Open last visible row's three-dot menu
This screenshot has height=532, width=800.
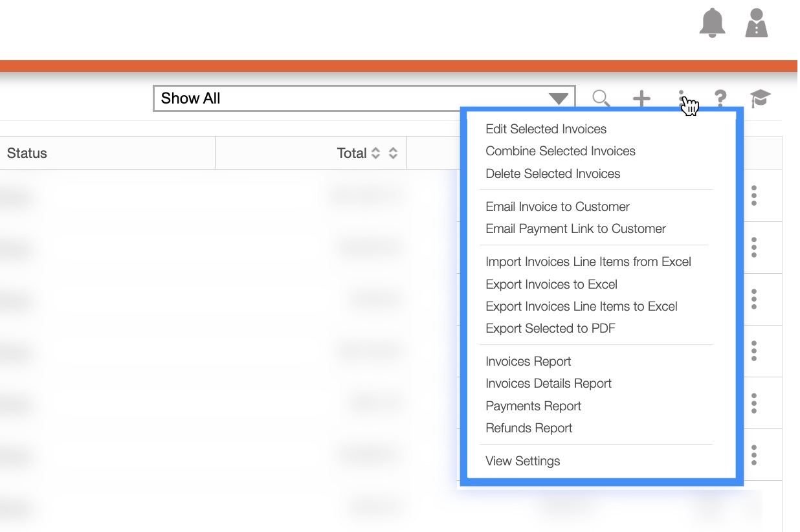coord(754,455)
